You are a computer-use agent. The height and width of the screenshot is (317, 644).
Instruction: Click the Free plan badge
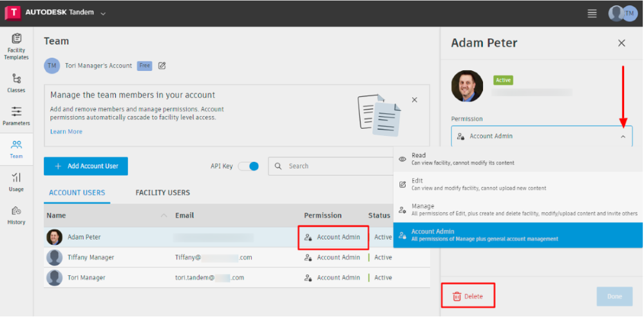(x=144, y=65)
